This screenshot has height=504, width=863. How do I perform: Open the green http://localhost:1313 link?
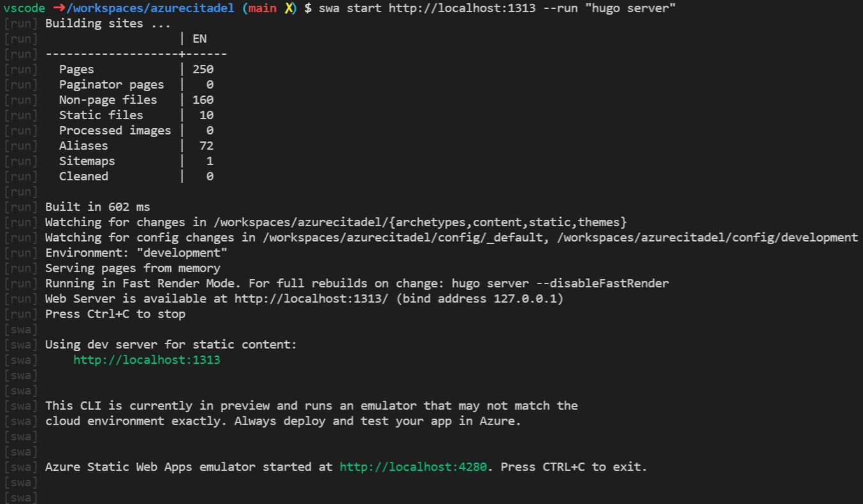(147, 360)
